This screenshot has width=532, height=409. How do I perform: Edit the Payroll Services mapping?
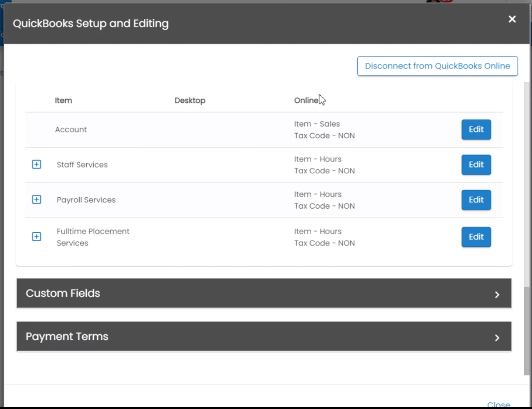click(476, 199)
